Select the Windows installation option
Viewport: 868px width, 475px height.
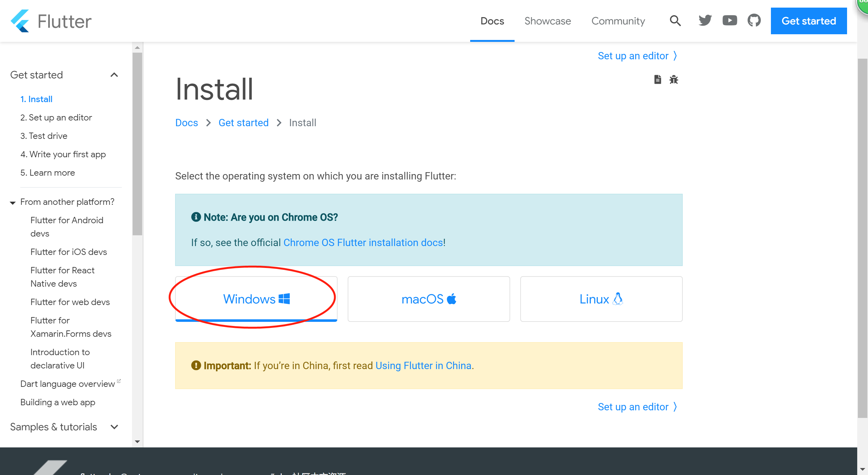256,299
